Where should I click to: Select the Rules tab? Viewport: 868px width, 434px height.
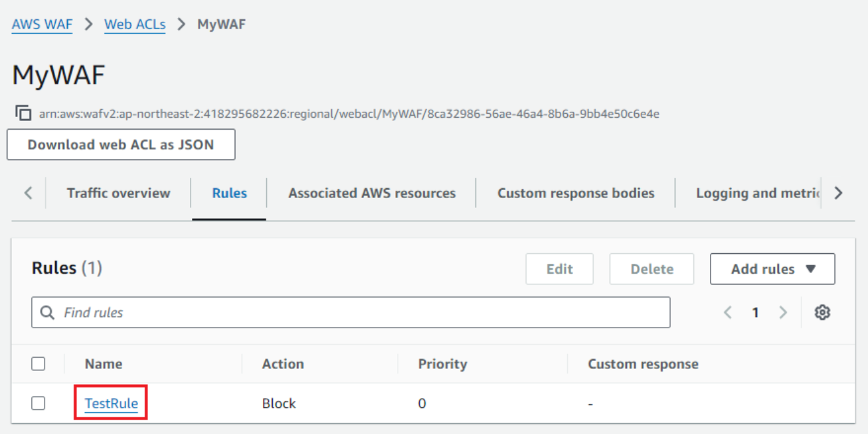(229, 193)
